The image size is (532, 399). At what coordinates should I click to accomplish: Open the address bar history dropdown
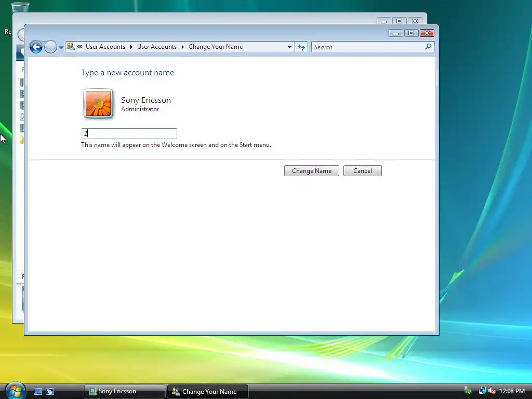pyautogui.click(x=289, y=47)
